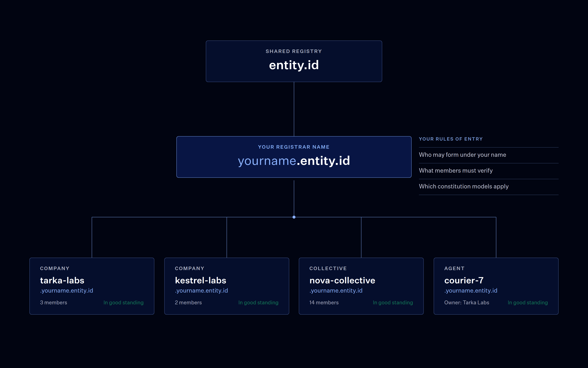This screenshot has height=368, width=588.
Task: Select 'Who may form under your name'
Action: click(462, 155)
